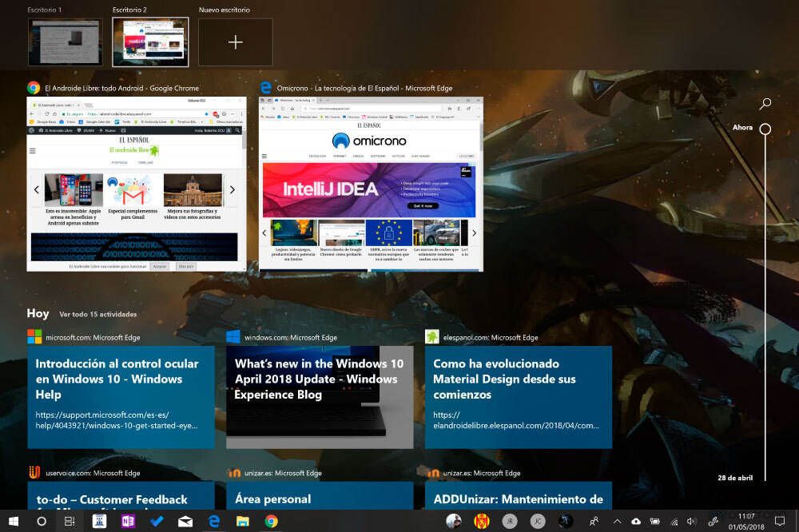Viewport: 799px width, 532px height.
Task: Open the OneDrive cloud tray icon
Action: coord(636,522)
